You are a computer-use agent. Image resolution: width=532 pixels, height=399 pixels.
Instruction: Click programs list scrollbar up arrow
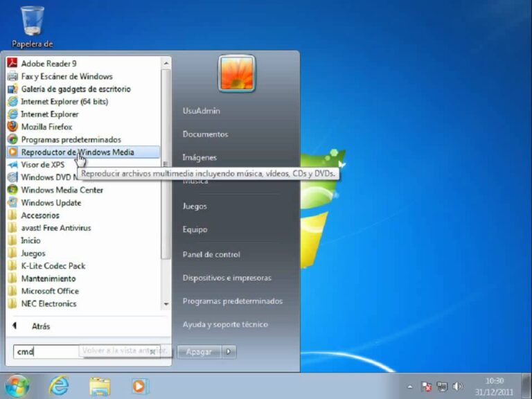pyautogui.click(x=166, y=63)
